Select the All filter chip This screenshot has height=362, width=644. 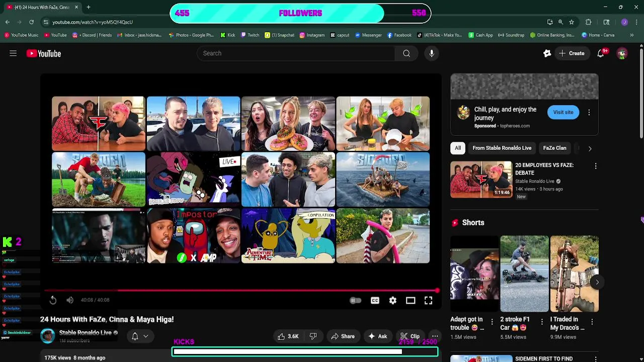458,148
